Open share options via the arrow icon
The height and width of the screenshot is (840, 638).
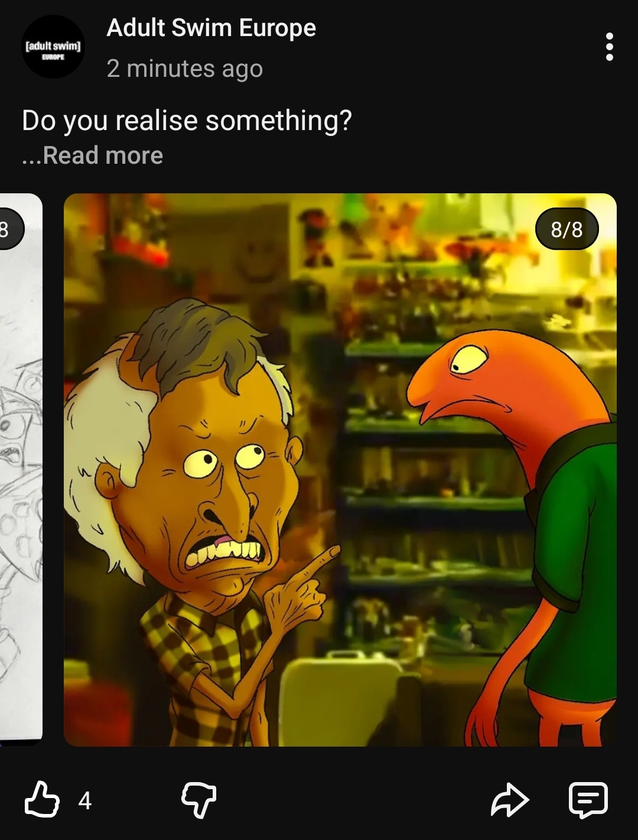click(510, 800)
